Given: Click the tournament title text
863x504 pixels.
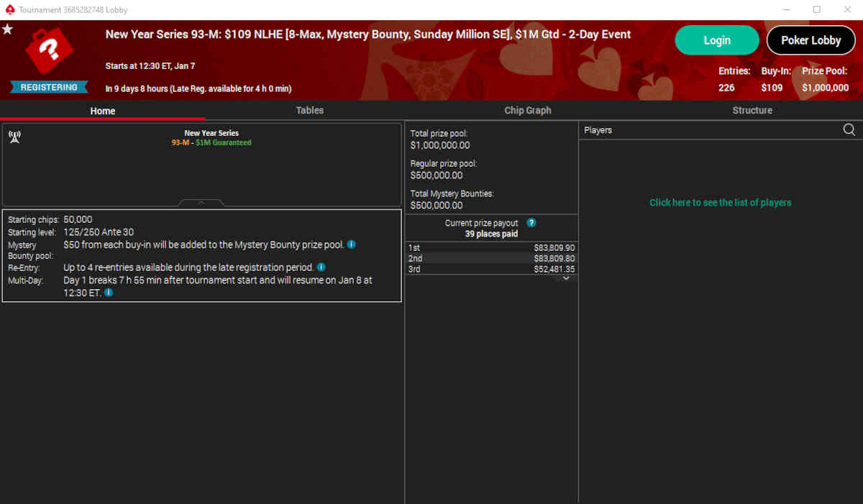Looking at the screenshot, I should (368, 35).
